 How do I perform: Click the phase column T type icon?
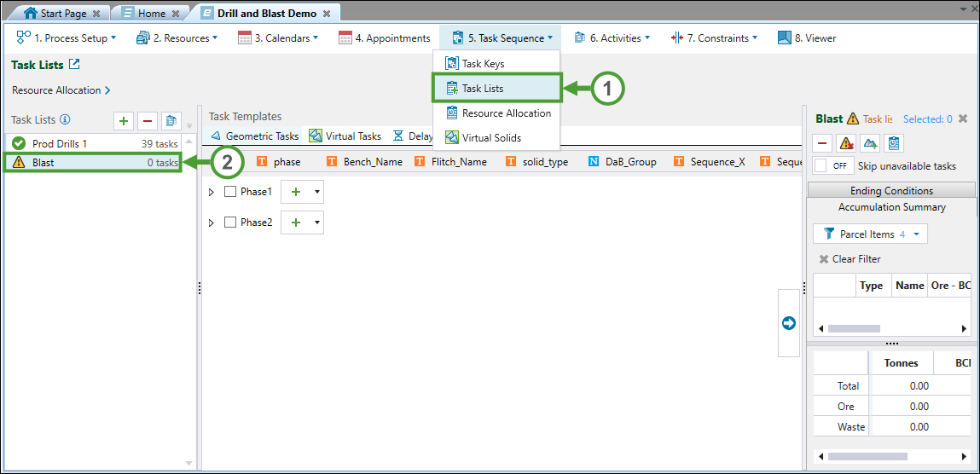click(x=262, y=162)
